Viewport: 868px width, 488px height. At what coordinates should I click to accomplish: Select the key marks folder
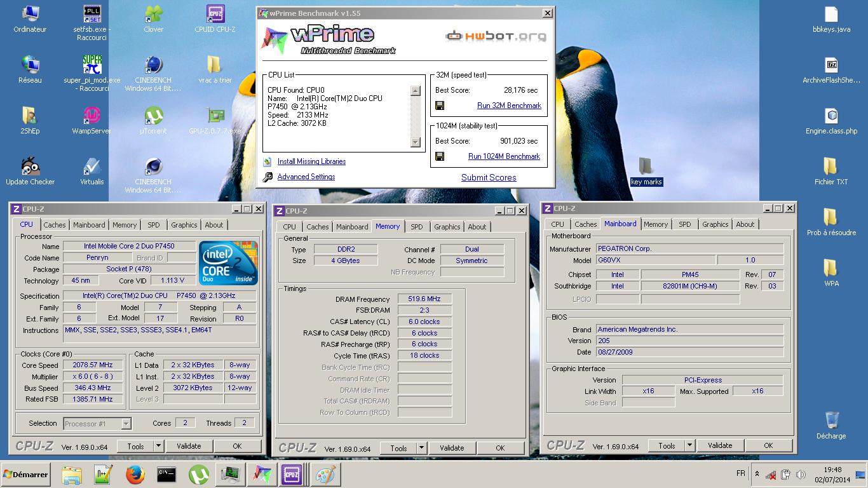pyautogui.click(x=646, y=172)
